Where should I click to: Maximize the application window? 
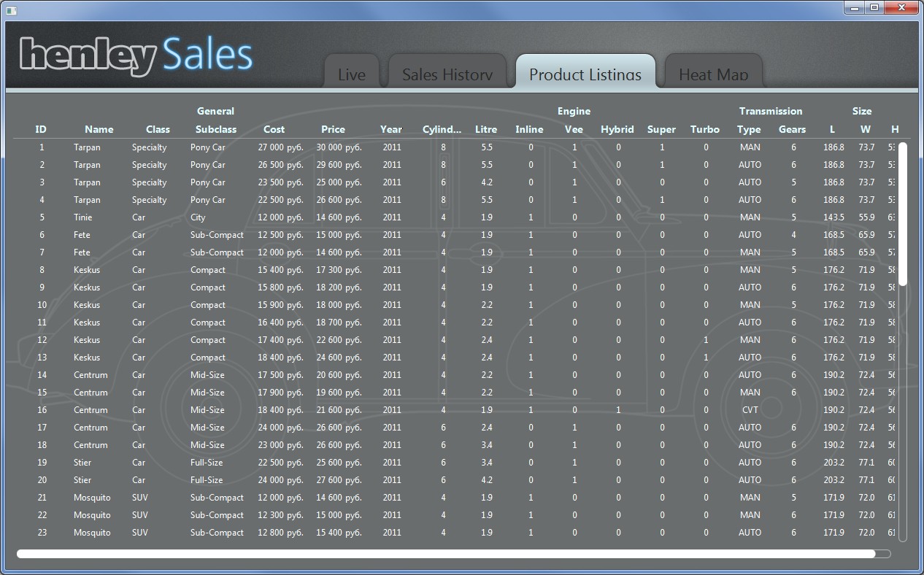pyautogui.click(x=874, y=7)
